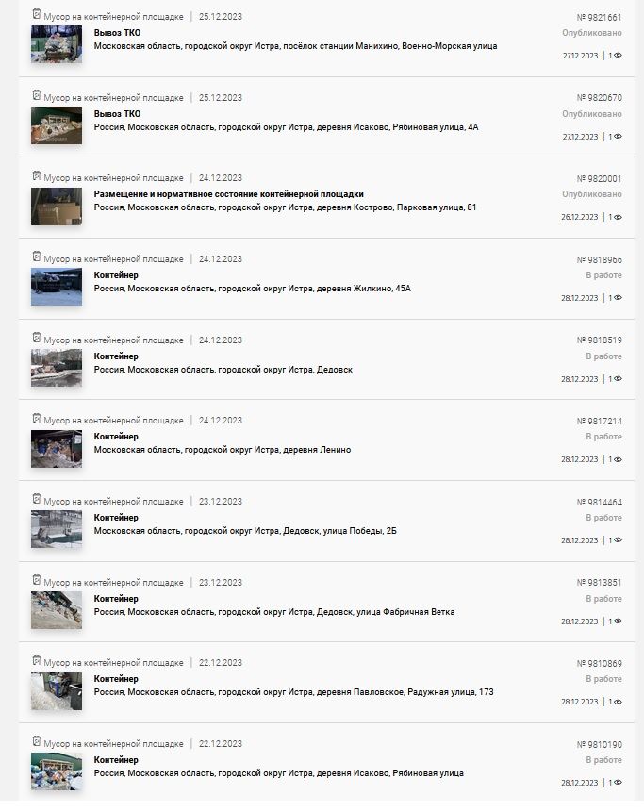Click views eye icon on report № 9810869
This screenshot has width=644, height=812.
point(618,703)
